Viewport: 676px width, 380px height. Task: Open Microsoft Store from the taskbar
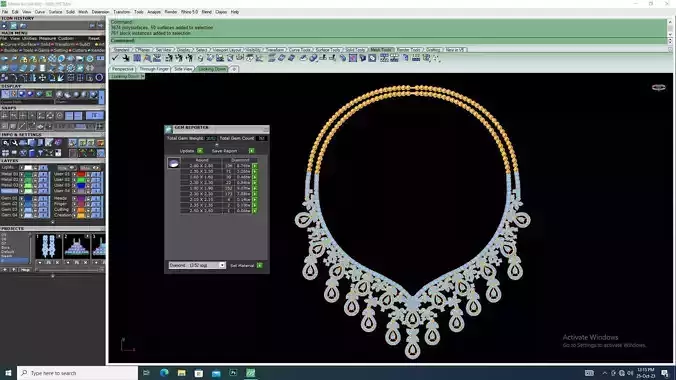(x=199, y=373)
